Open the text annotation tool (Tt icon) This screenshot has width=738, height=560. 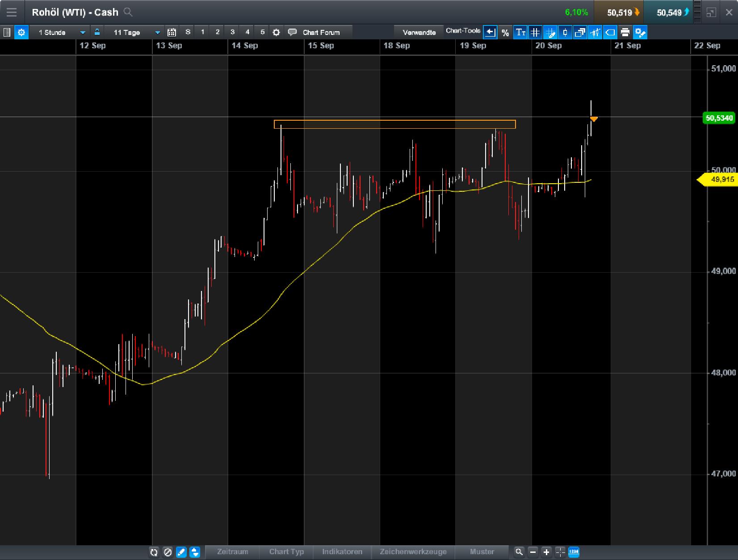520,32
